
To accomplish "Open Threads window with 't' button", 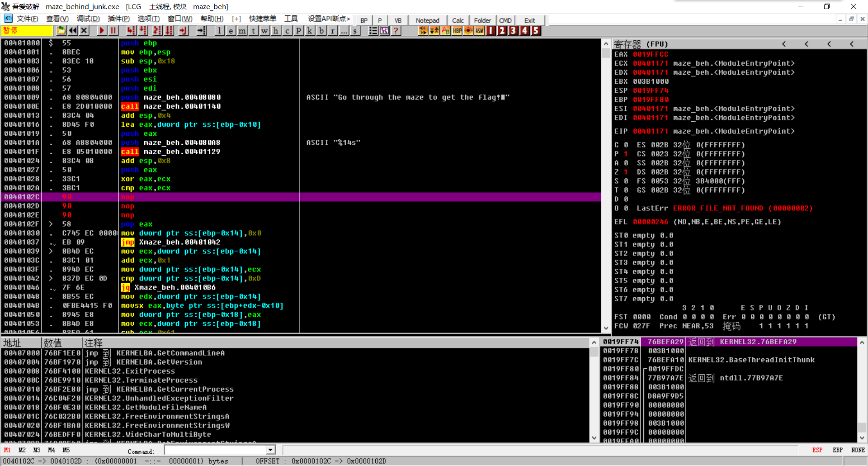I will (253, 30).
